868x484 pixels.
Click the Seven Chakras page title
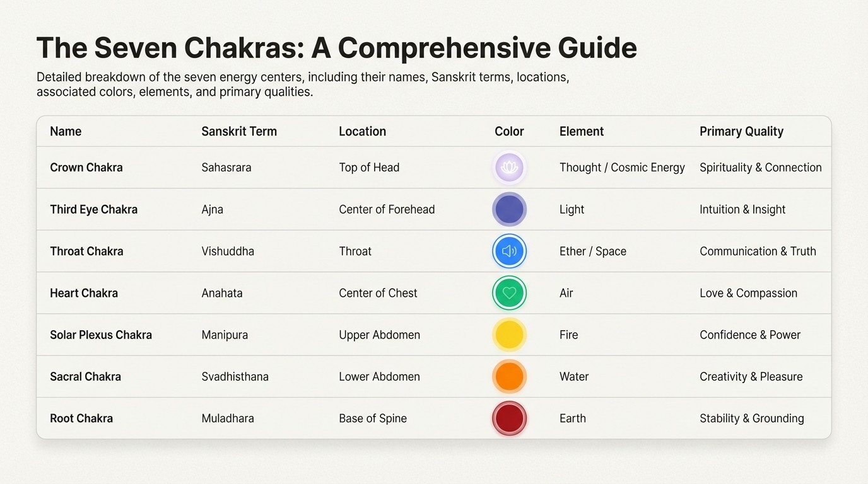click(336, 49)
